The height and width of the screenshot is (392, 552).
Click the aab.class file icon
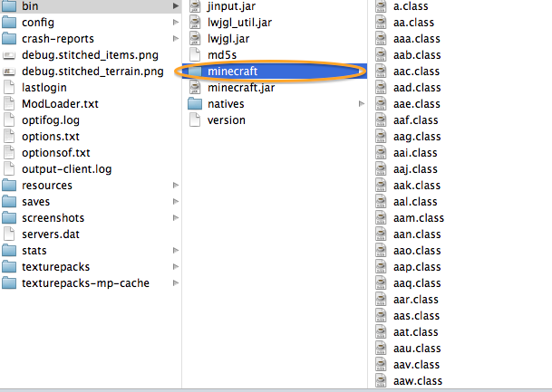coord(381,55)
